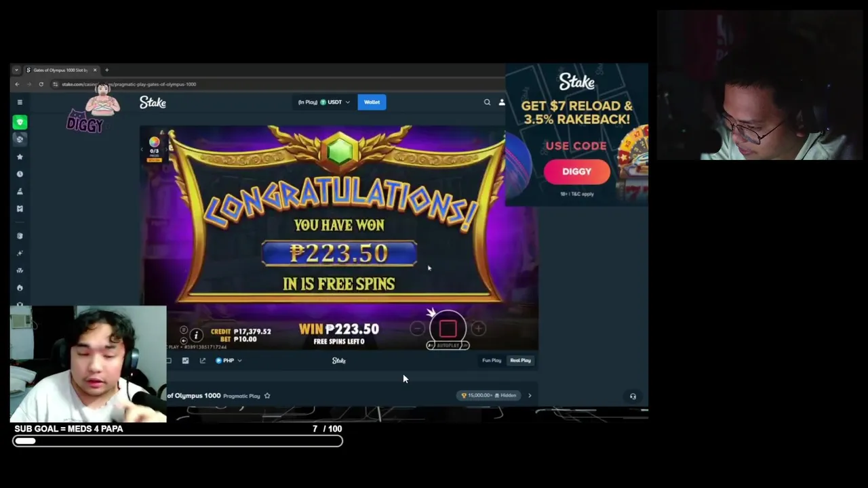Decrease bet with minus button
868x488 pixels.
point(417,329)
